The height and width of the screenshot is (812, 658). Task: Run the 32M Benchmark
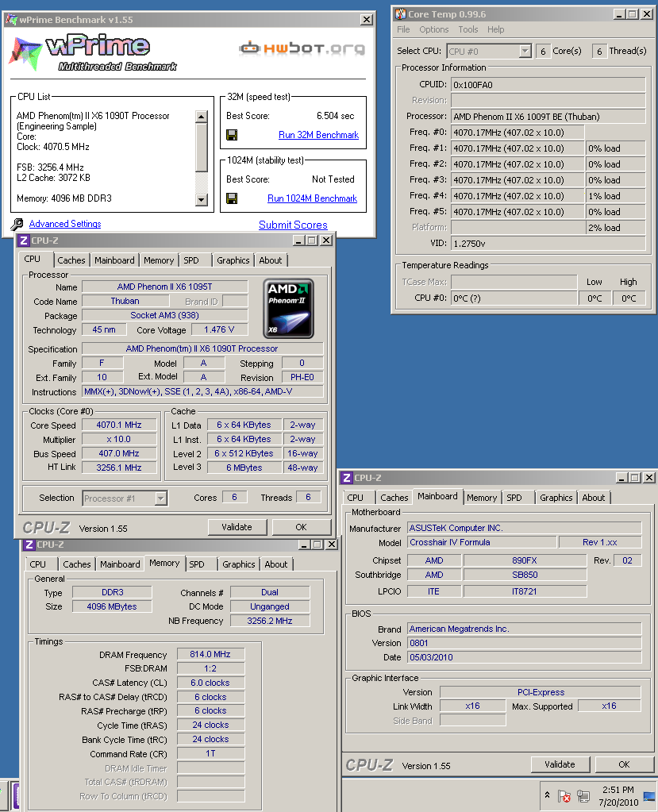[318, 135]
